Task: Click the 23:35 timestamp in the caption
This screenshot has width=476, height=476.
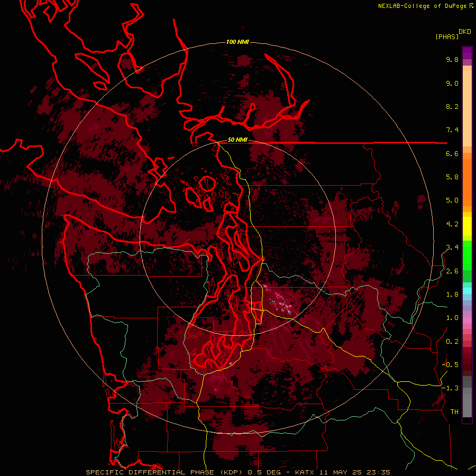Action: click(x=380, y=472)
